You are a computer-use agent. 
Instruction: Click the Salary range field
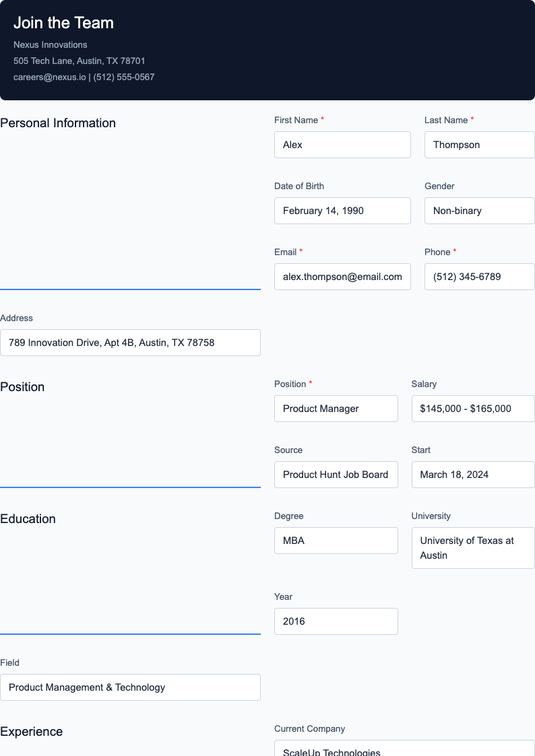tap(472, 409)
